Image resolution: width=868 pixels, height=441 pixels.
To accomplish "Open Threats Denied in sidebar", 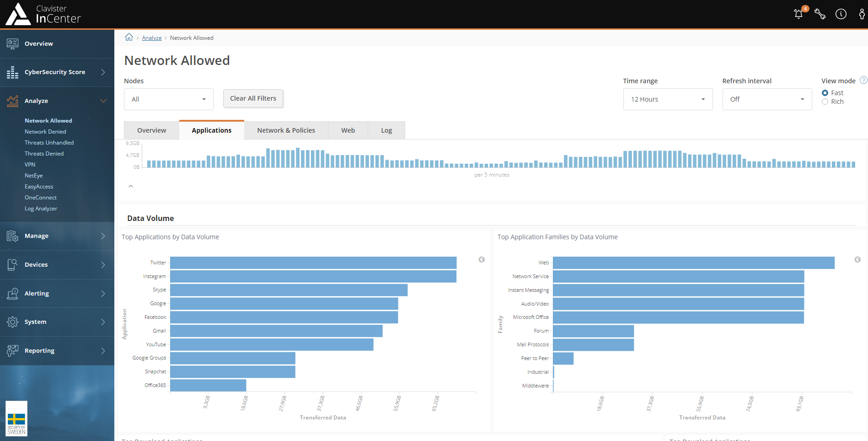I will pyautogui.click(x=44, y=154).
